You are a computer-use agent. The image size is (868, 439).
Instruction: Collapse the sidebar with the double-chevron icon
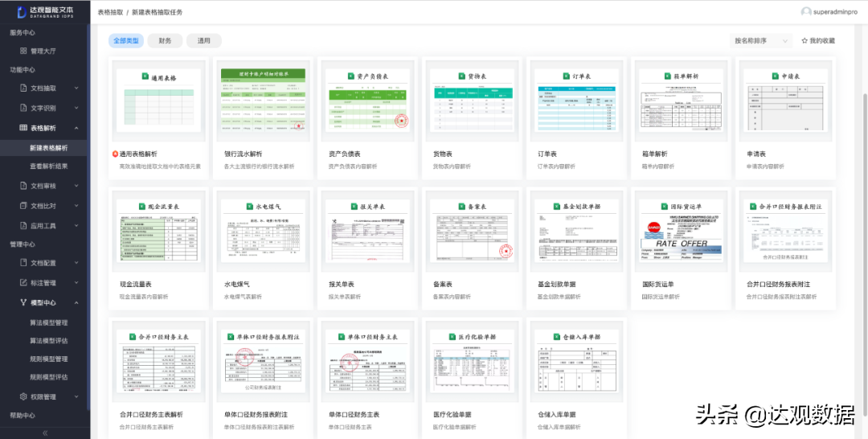pos(45,433)
